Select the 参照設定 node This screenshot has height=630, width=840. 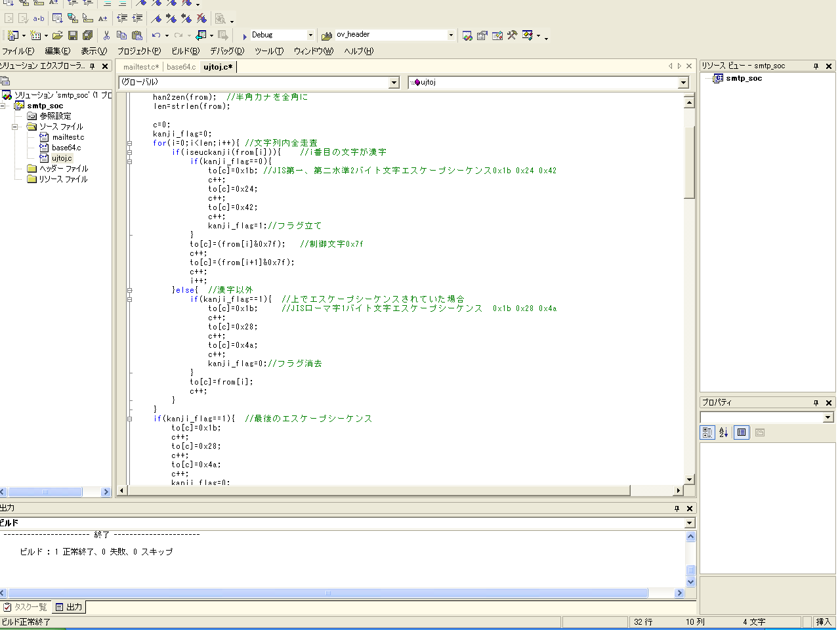tap(55, 116)
